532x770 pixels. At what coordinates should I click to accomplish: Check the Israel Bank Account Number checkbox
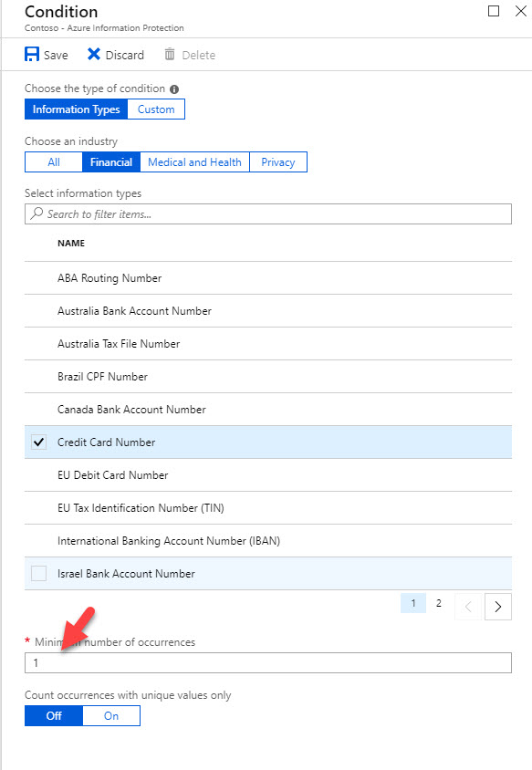[x=38, y=574]
